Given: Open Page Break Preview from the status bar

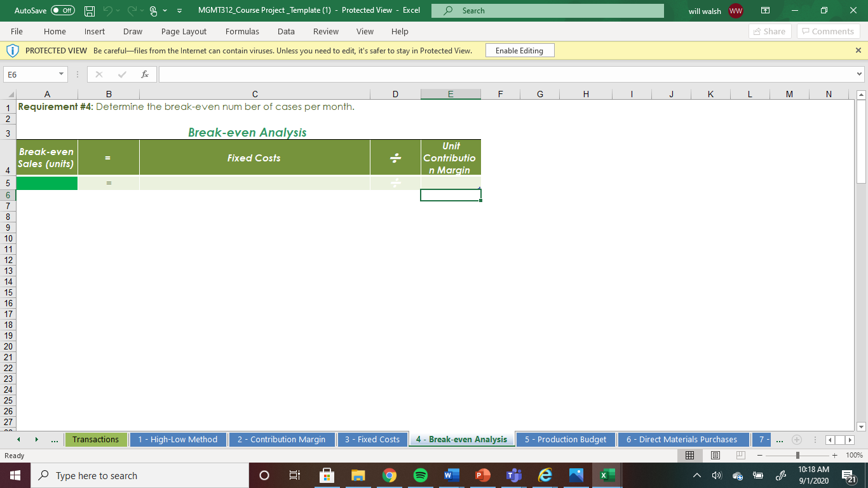Looking at the screenshot, I should pos(740,455).
